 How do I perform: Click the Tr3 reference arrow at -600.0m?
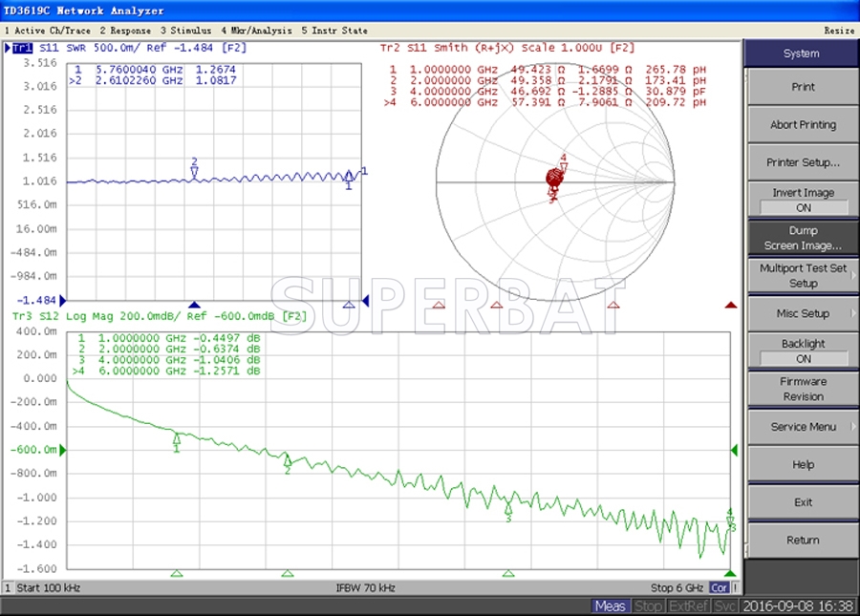pyautogui.click(x=63, y=450)
